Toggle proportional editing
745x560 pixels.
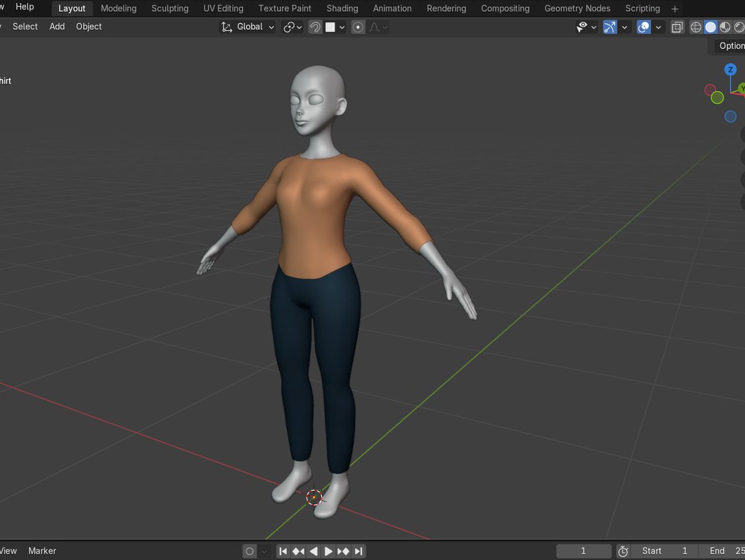click(x=358, y=27)
